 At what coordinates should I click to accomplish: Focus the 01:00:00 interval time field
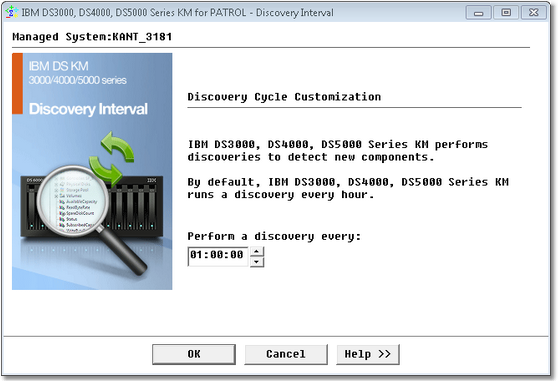click(218, 257)
